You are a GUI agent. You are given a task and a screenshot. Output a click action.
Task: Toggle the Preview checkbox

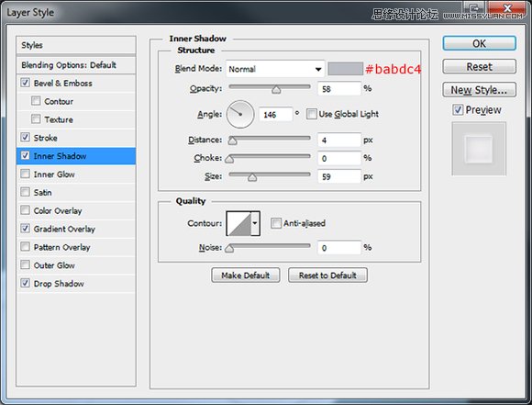tap(458, 109)
